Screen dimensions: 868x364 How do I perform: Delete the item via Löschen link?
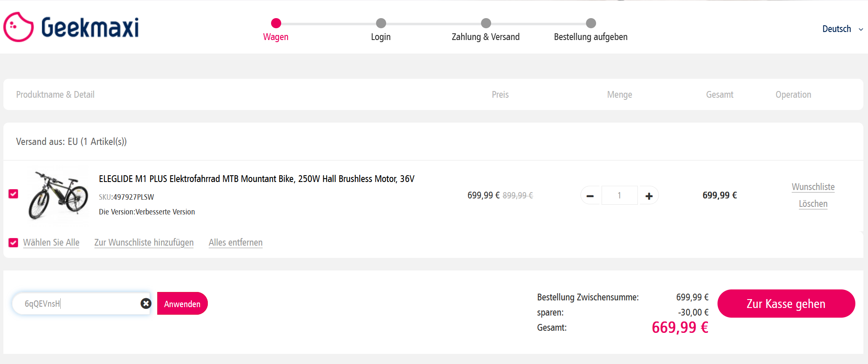813,204
